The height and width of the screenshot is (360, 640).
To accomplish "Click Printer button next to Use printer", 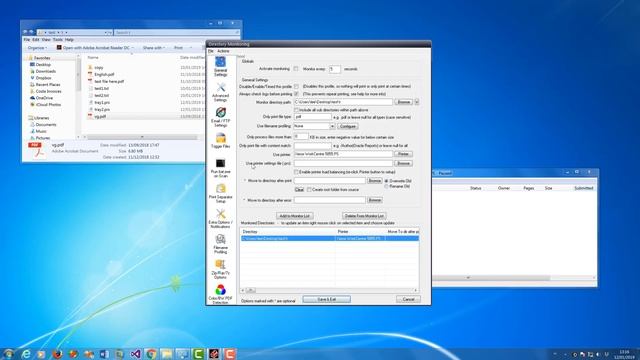I will click(403, 154).
